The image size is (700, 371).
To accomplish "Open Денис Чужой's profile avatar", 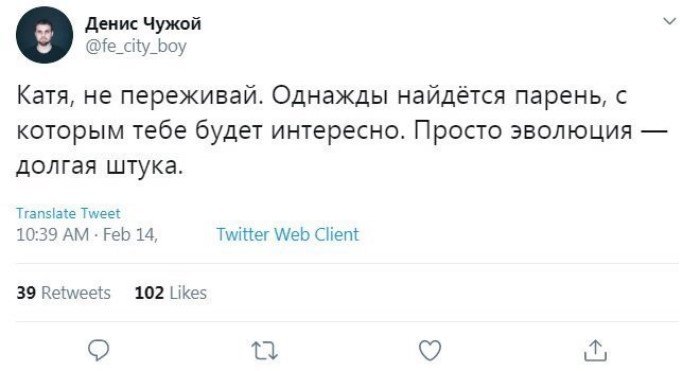I will pyautogui.click(x=44, y=35).
